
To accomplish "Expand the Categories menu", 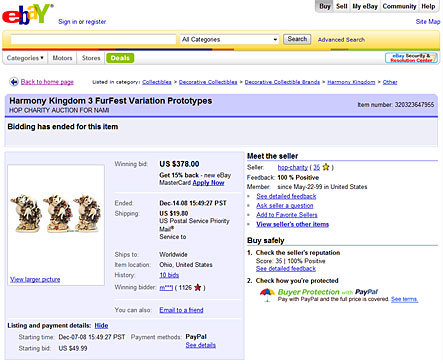I will (25, 58).
